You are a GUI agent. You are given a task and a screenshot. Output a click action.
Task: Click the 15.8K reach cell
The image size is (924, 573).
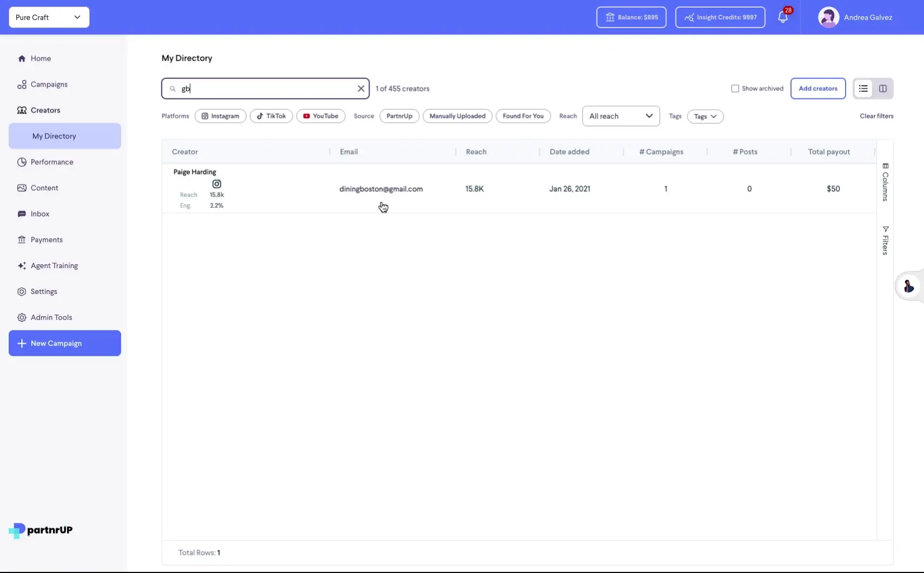point(474,189)
